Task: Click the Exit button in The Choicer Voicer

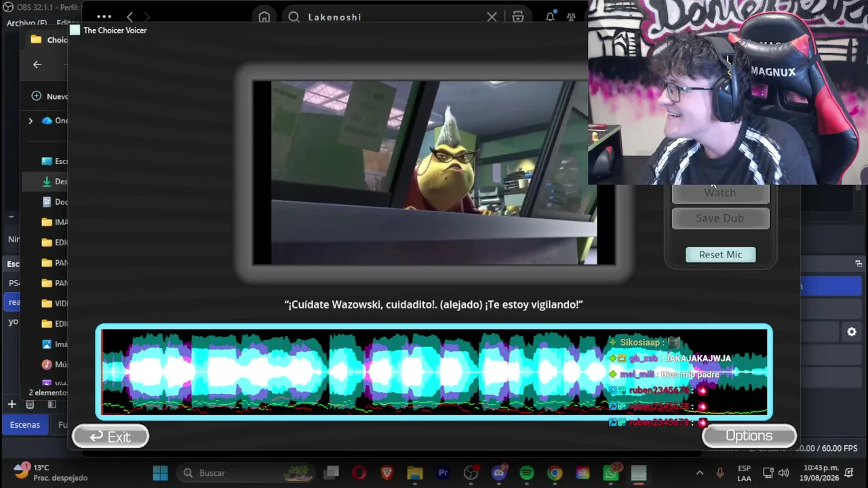Action: [x=111, y=436]
